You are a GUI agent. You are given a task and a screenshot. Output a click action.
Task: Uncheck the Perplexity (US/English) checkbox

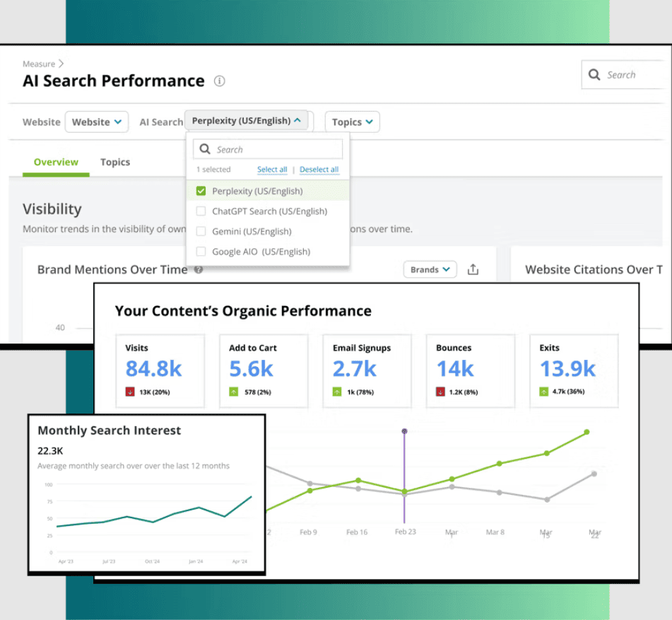point(201,191)
